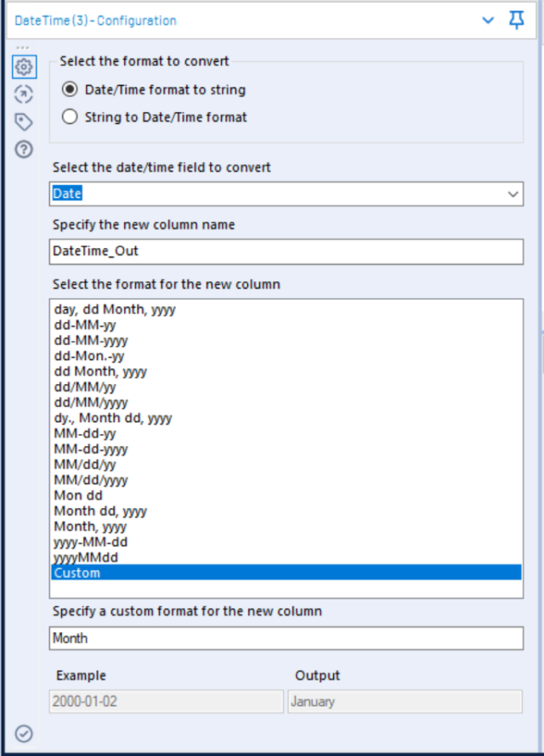Image resolution: width=544 pixels, height=756 pixels.
Task: Click the checkmark status icon at bottom
Action: tap(24, 734)
